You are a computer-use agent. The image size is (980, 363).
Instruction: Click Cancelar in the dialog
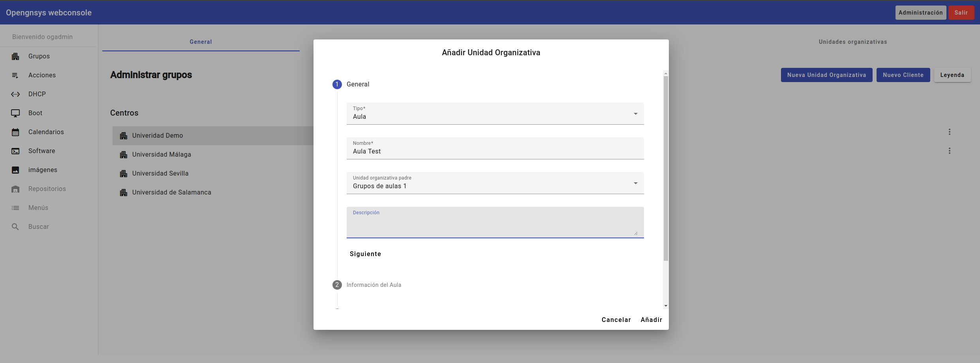coord(616,320)
